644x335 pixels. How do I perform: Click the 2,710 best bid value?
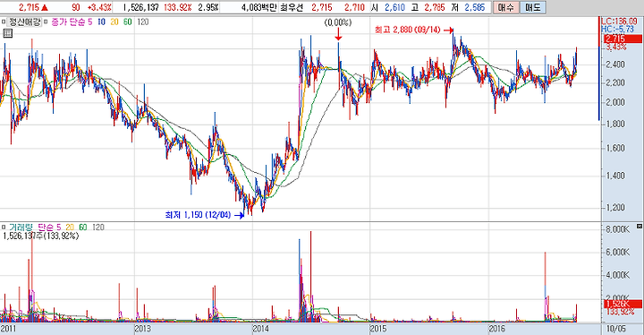click(354, 8)
